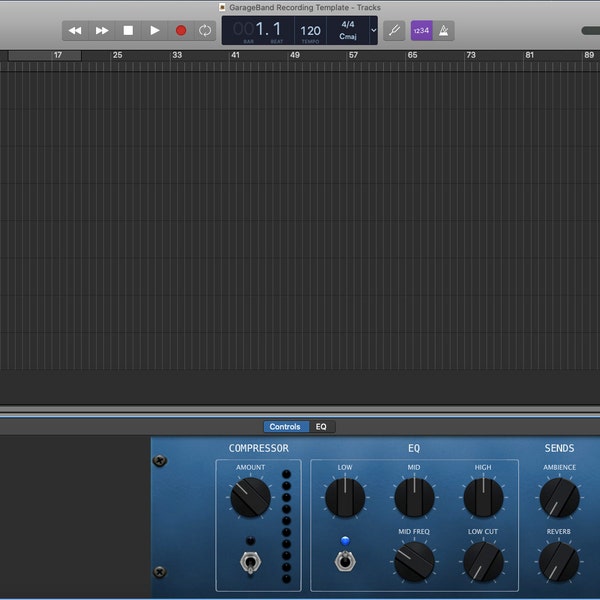Click bar 25 in the ruler
Image resolution: width=600 pixels, height=600 pixels.
point(117,55)
